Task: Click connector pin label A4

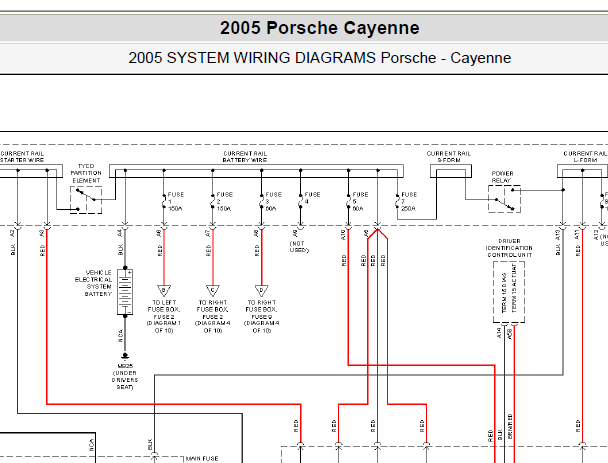Action: point(120,233)
